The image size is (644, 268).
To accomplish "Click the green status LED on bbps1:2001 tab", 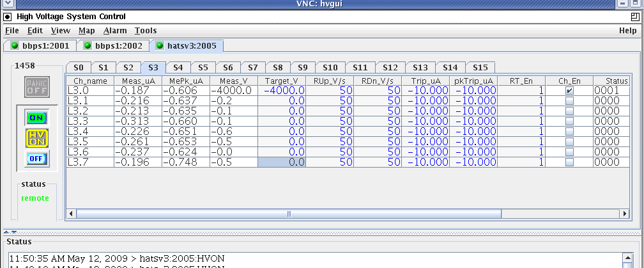I will tap(15, 45).
